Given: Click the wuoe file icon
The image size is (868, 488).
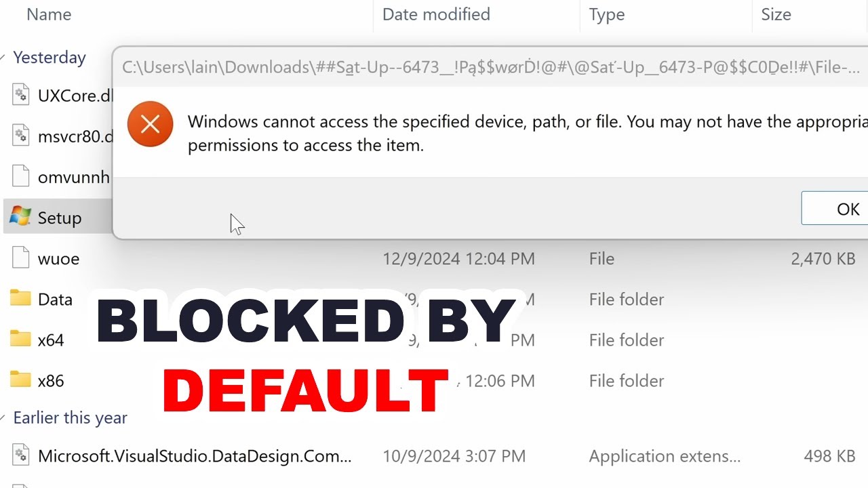Looking at the screenshot, I should (21, 258).
